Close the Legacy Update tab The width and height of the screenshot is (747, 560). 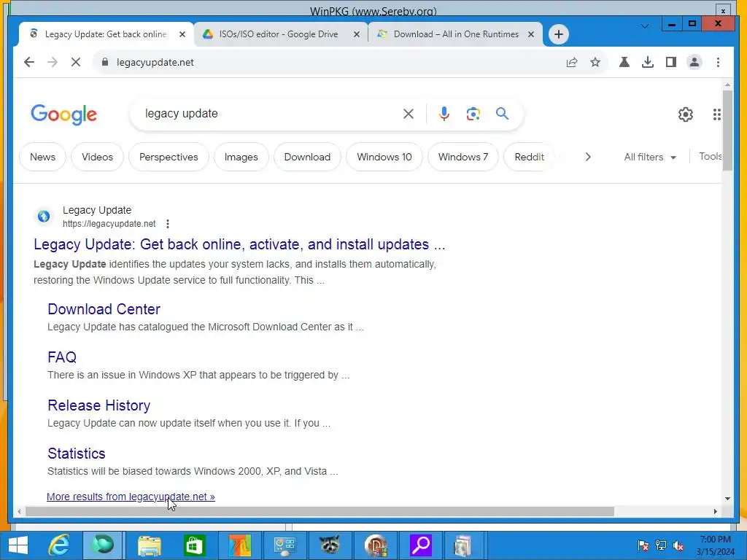(x=182, y=34)
